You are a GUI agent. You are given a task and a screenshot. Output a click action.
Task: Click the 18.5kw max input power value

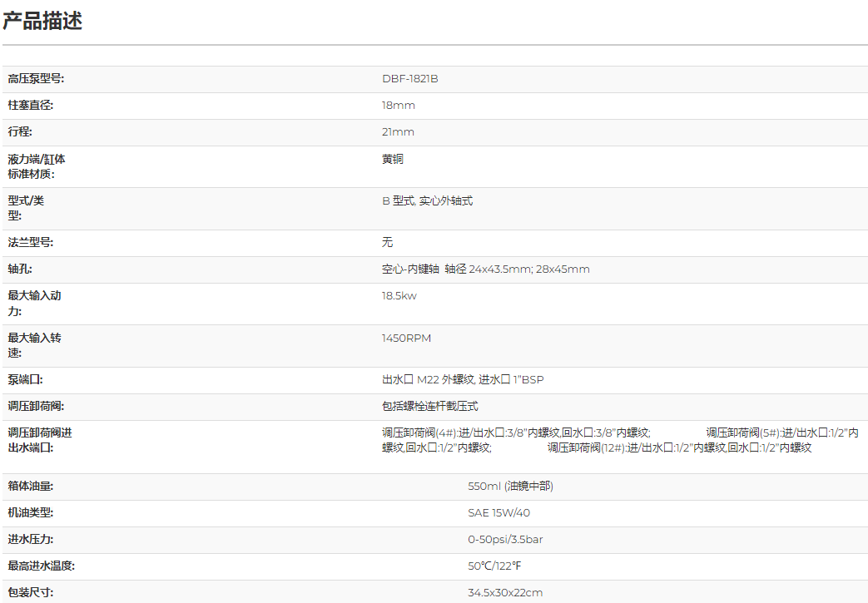click(399, 295)
